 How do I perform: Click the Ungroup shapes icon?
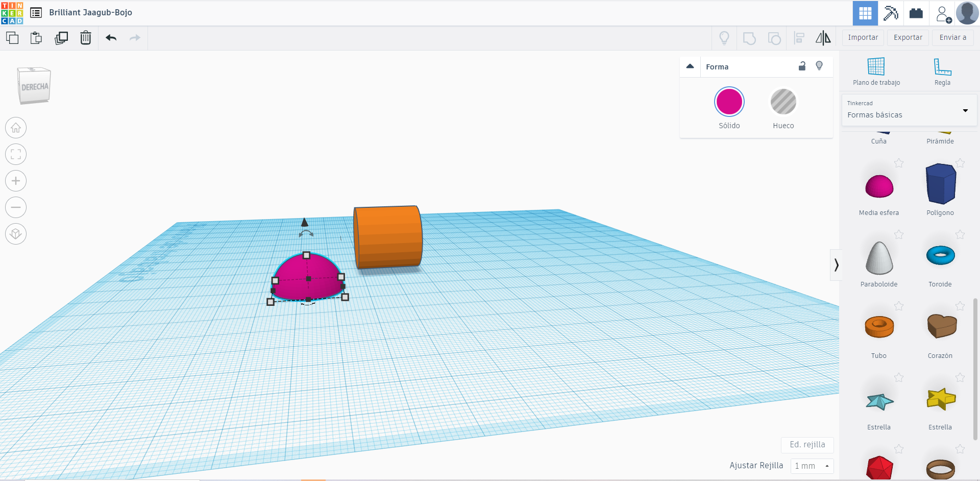click(774, 38)
